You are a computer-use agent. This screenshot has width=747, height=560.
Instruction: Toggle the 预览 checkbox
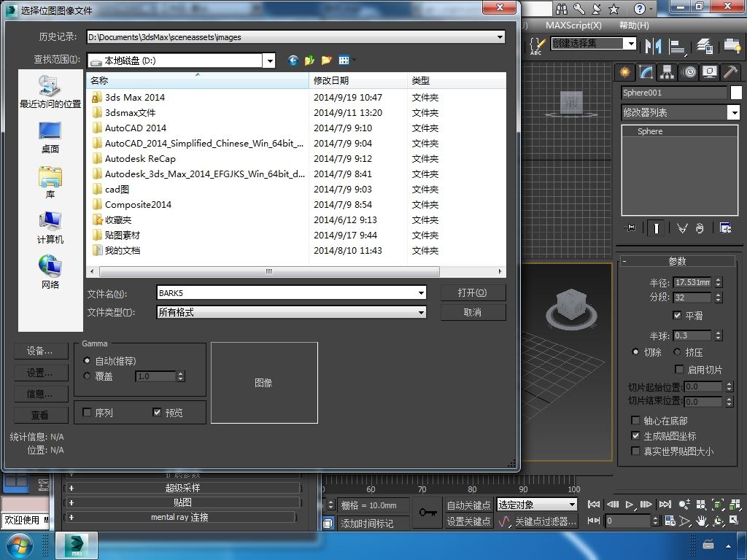click(x=157, y=412)
